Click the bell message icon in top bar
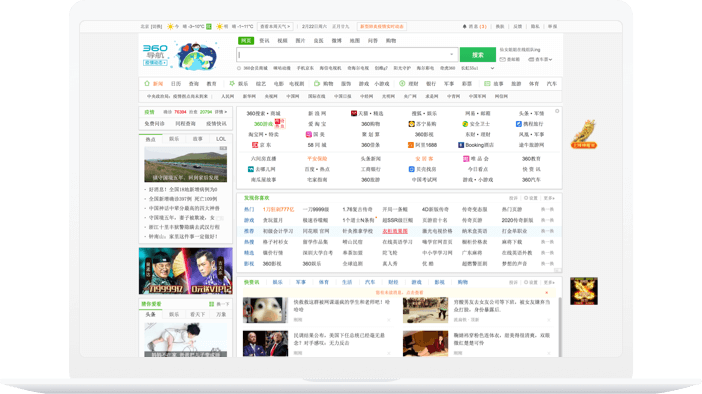Viewport: 702px width, 394px height. pyautogui.click(x=464, y=26)
